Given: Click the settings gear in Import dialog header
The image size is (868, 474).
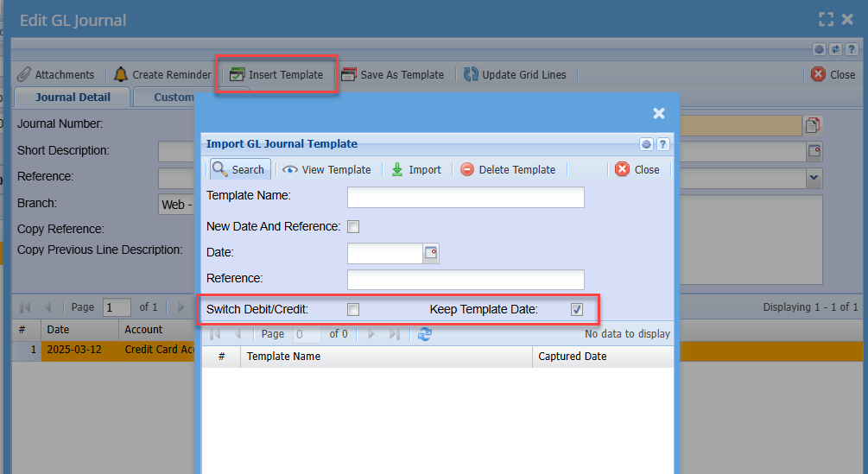Looking at the screenshot, I should coord(646,144).
